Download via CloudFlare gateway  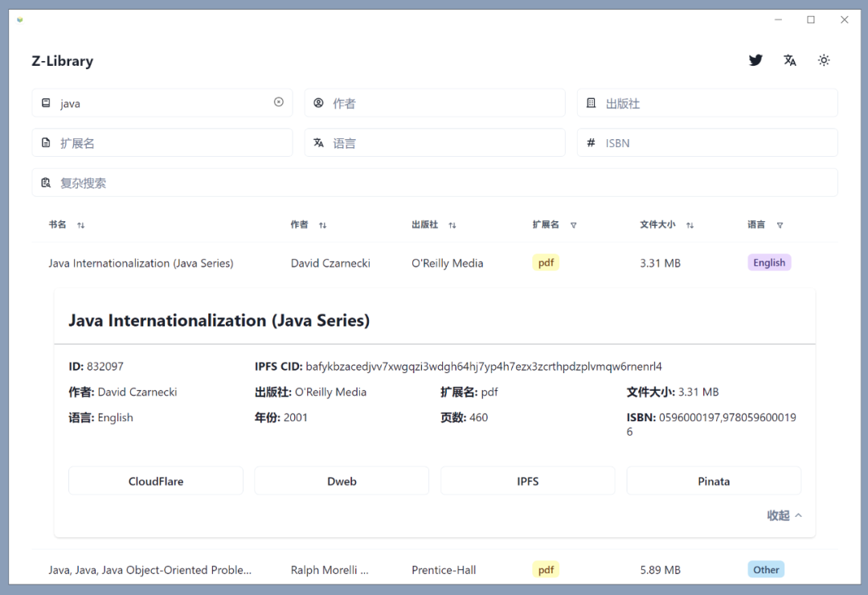tap(156, 481)
